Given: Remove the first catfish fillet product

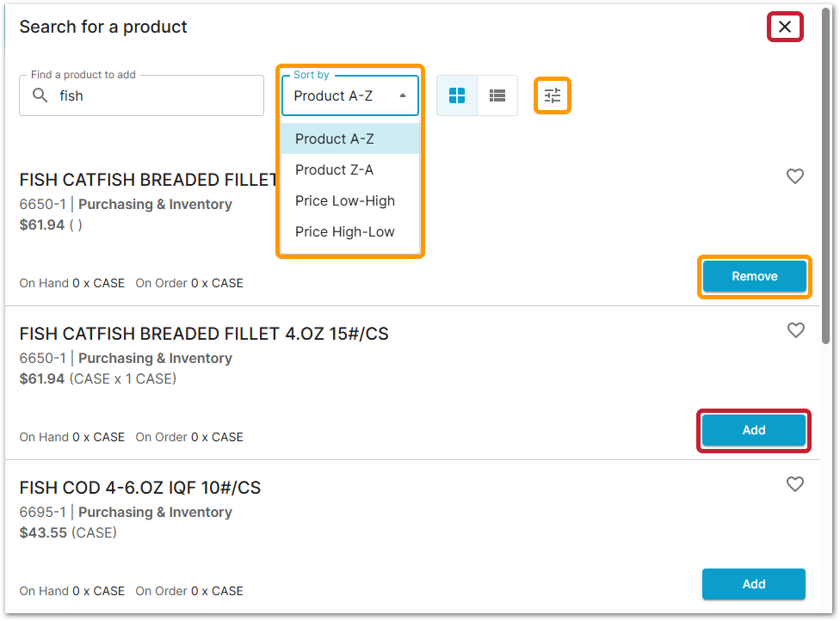Looking at the screenshot, I should [x=754, y=276].
